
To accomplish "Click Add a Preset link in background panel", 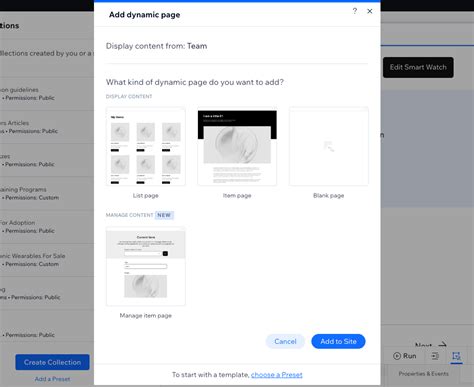I will coord(52,379).
